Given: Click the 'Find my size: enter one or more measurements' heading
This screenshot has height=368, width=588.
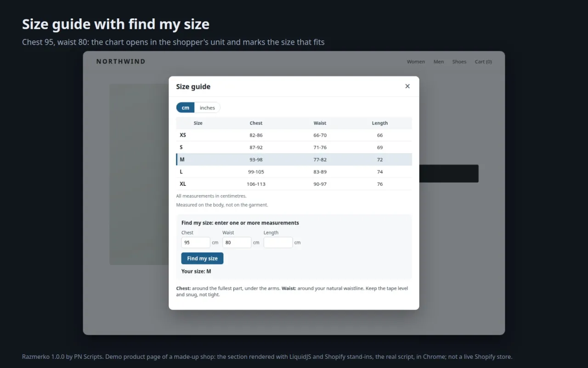Looking at the screenshot, I should coord(240,223).
